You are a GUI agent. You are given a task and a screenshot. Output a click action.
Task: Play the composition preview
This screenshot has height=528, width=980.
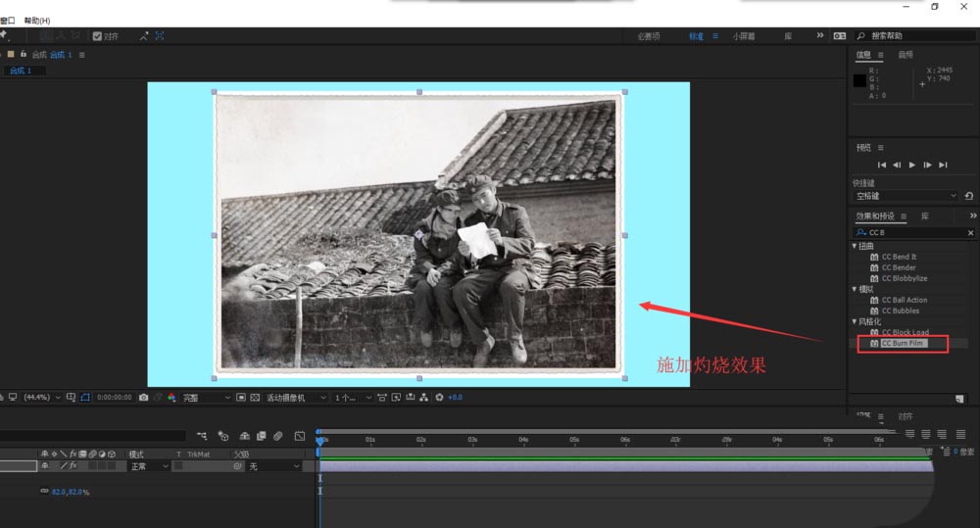(x=911, y=165)
